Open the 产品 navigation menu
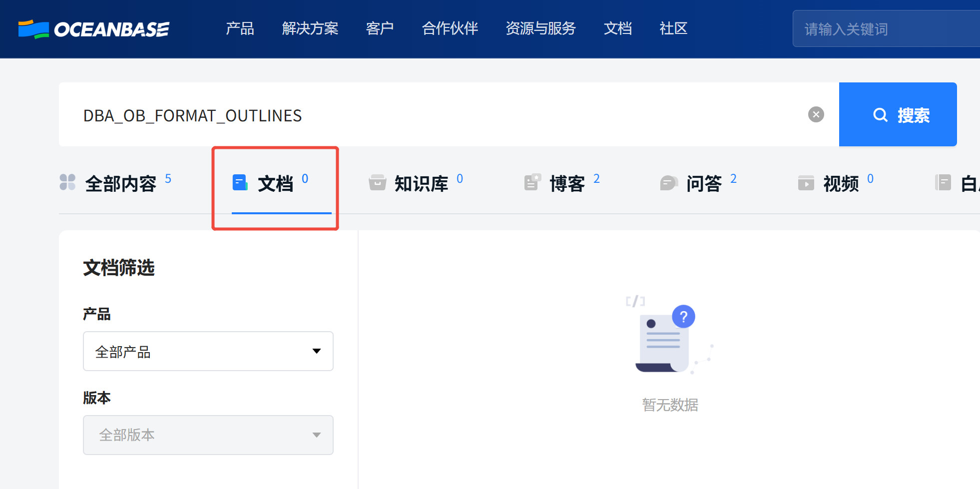The height and width of the screenshot is (489, 980). [240, 28]
